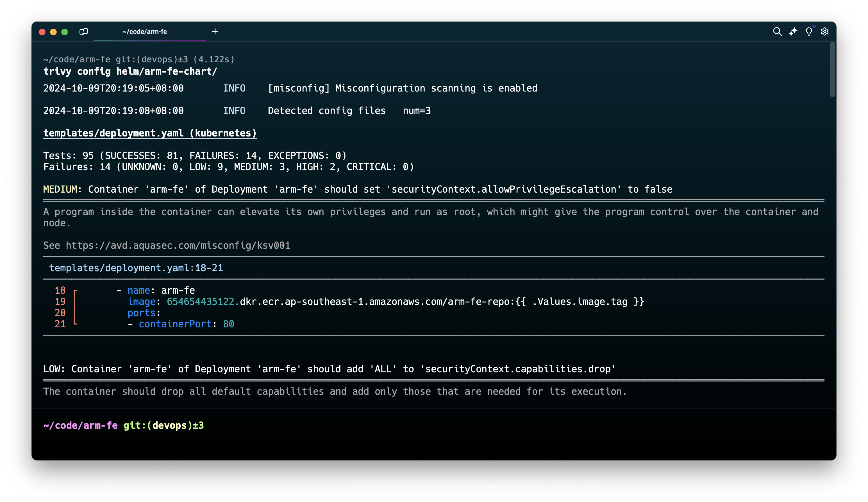Click the templates/deployment.yaml (kubernetes) heading
The width and height of the screenshot is (868, 502).
(x=150, y=133)
